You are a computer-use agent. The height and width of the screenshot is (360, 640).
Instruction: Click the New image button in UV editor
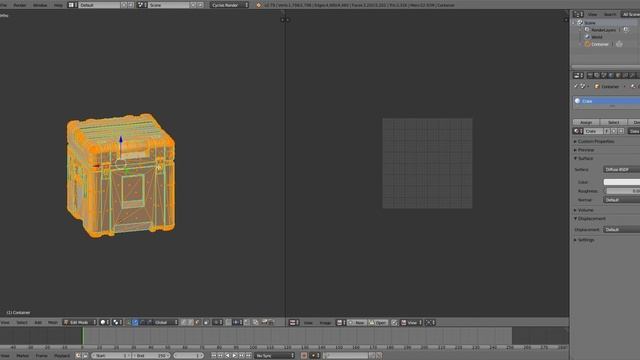(x=357, y=322)
